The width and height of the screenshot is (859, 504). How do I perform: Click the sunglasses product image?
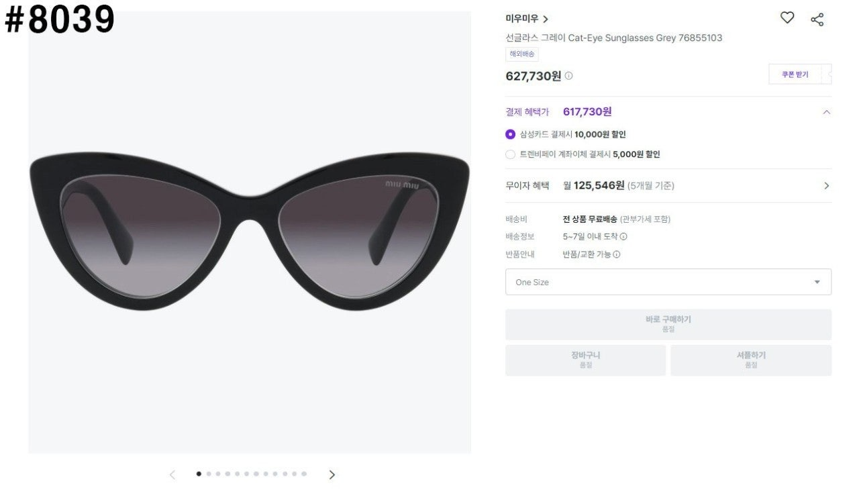point(250,232)
